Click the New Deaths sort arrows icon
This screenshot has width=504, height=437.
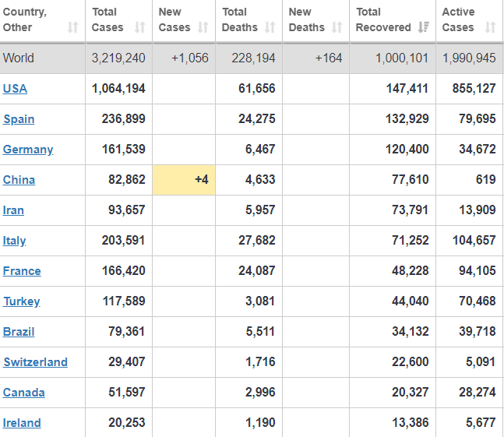point(337,27)
